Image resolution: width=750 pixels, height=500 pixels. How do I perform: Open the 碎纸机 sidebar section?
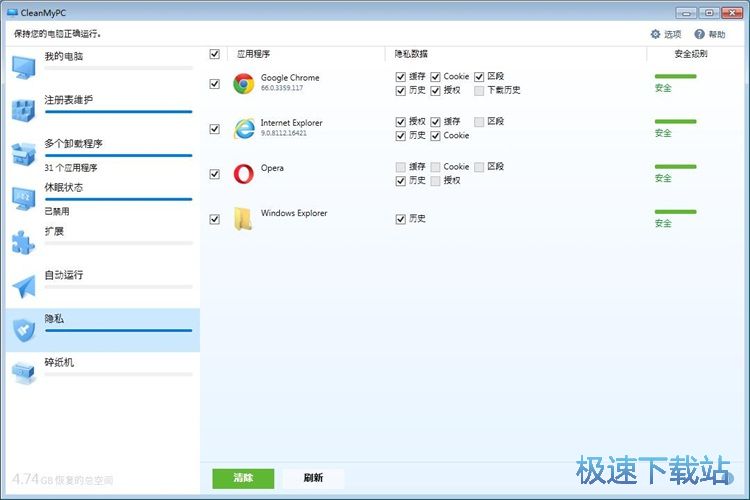point(103,373)
